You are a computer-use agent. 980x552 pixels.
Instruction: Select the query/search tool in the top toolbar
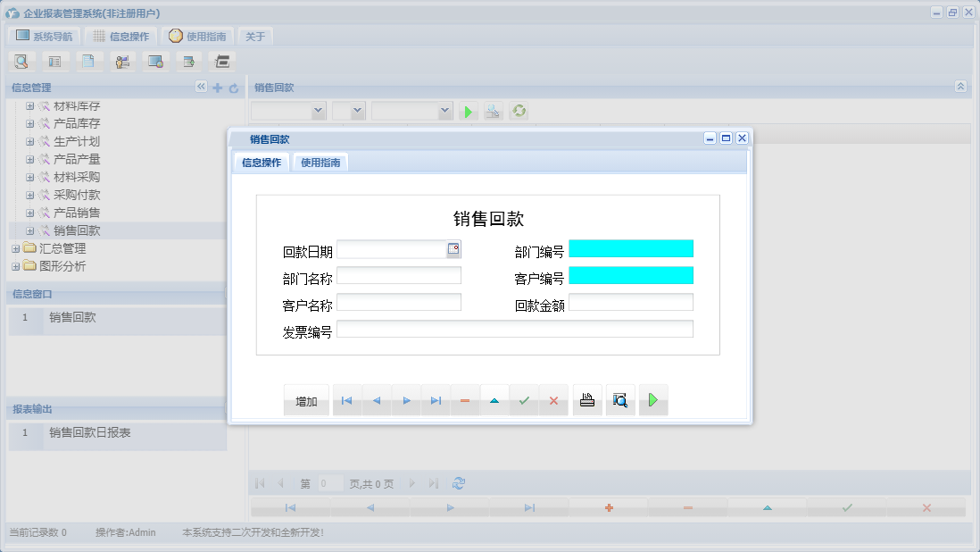click(21, 61)
